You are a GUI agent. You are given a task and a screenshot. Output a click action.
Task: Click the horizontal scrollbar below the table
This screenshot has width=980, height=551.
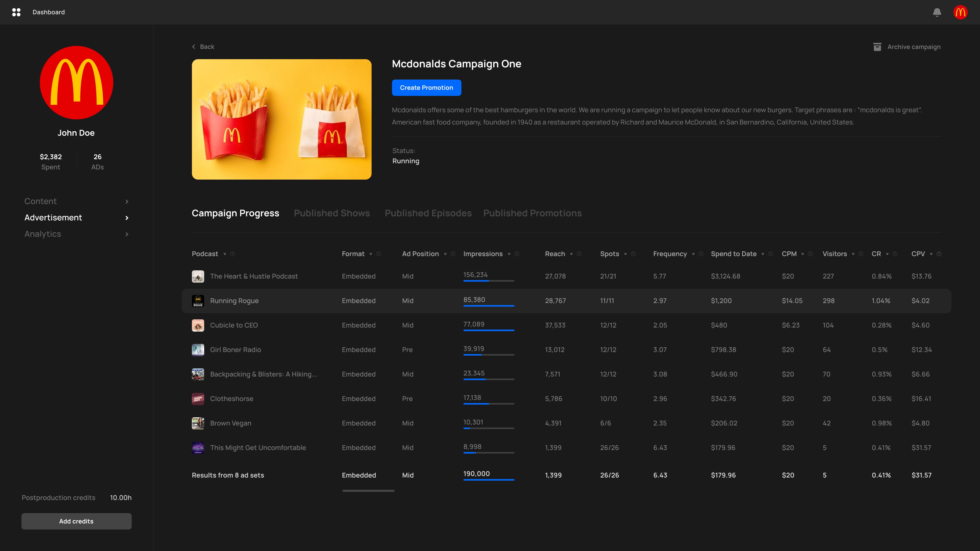click(368, 491)
